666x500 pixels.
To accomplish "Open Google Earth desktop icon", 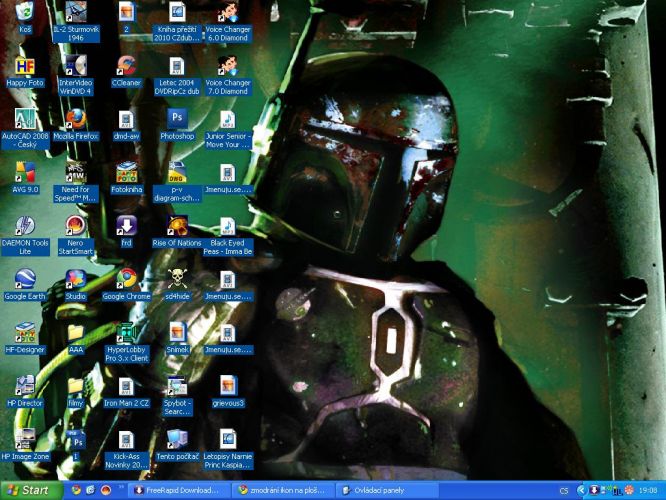I will (25, 285).
